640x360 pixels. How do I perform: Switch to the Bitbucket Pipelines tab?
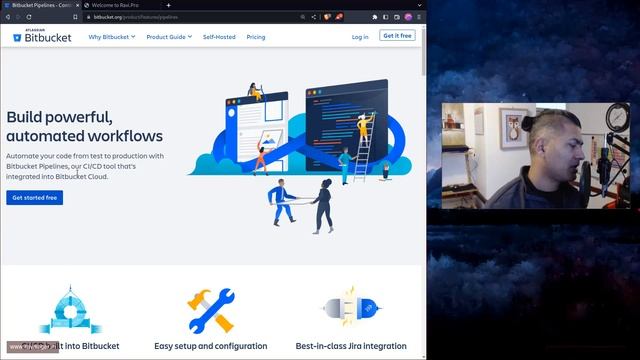click(40, 5)
